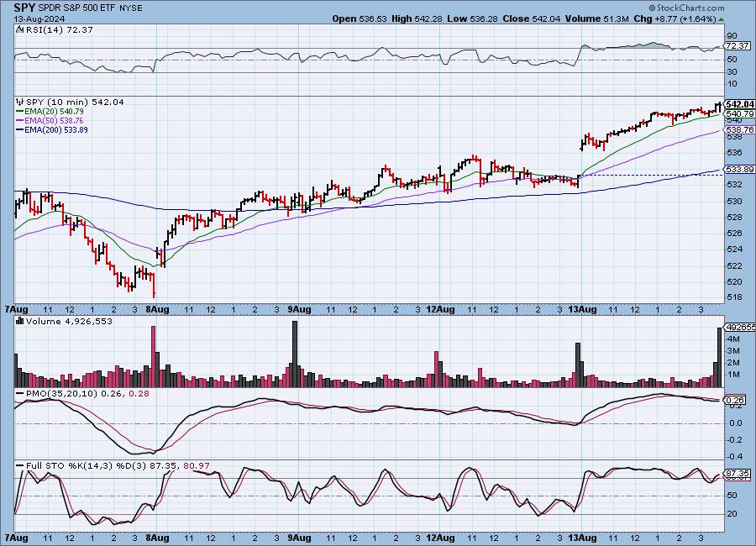756x546 pixels.
Task: Click the navy-bordered 533.89 tag on price axis
Action: coord(739,170)
